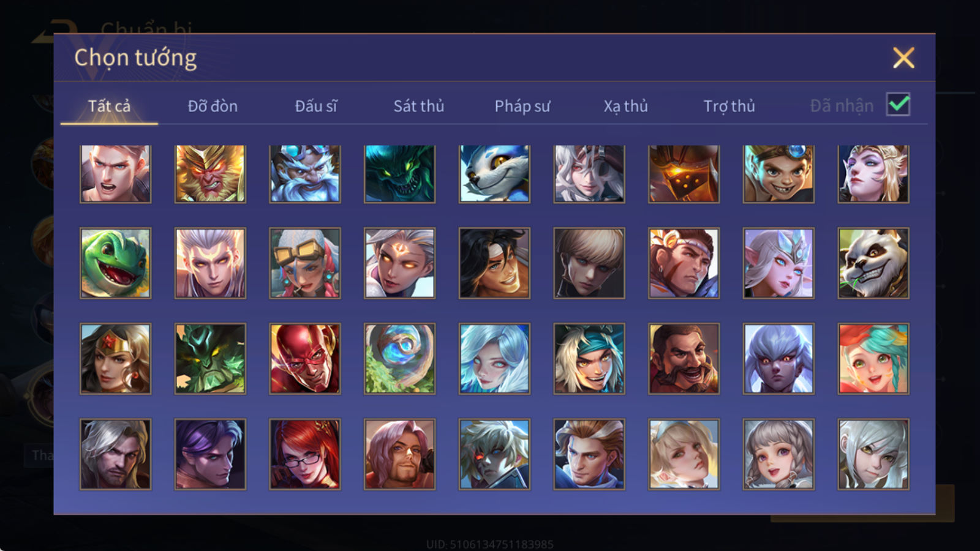Select the blue raccoon hero portrait
Image resolution: width=980 pixels, height=551 pixels.
(494, 174)
